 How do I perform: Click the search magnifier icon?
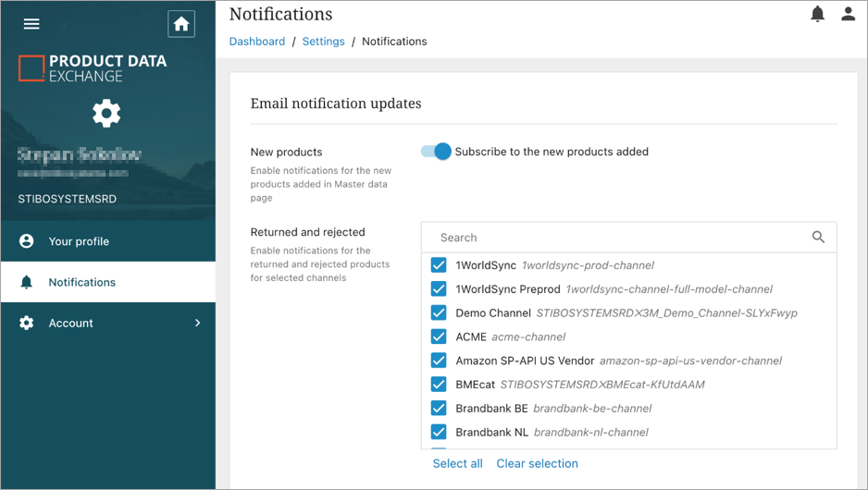(x=818, y=238)
